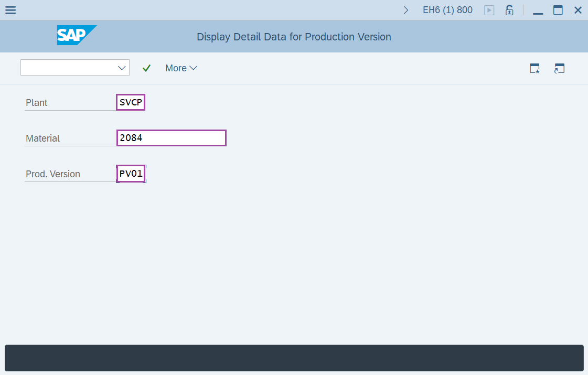Select the Plant field containing SVCP
The height and width of the screenshot is (375, 588).
(x=131, y=102)
